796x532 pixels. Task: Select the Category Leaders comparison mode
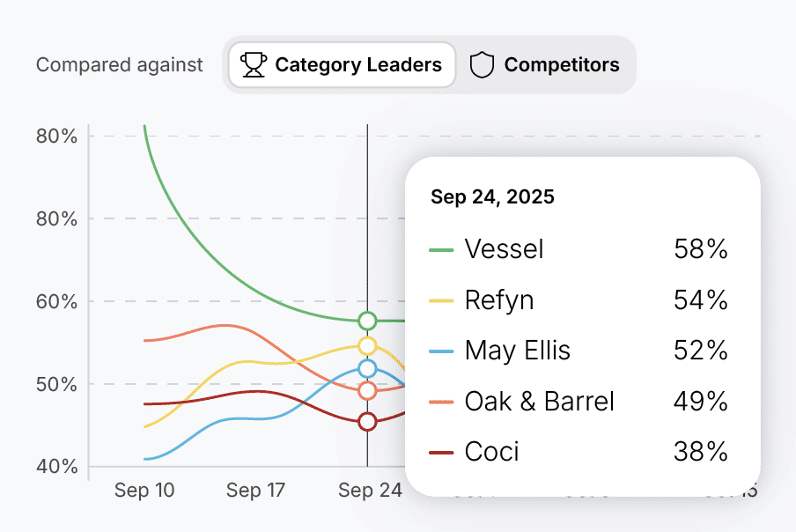point(342,63)
